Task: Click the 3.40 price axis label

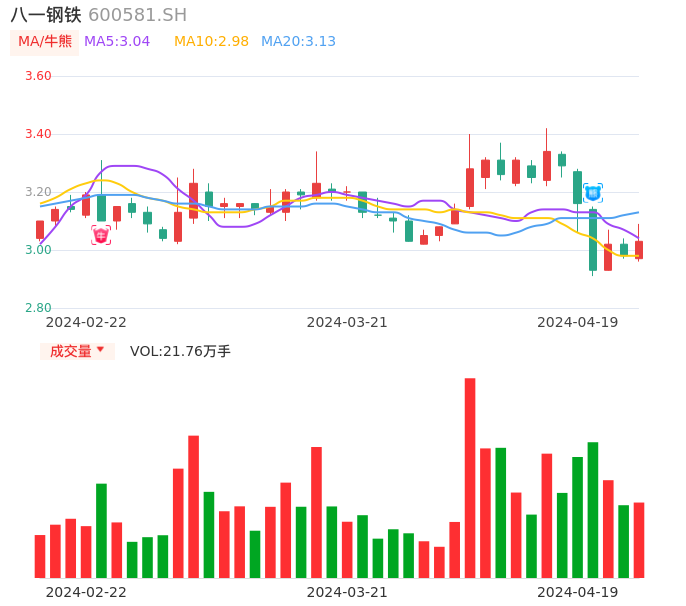Action: click(x=38, y=134)
